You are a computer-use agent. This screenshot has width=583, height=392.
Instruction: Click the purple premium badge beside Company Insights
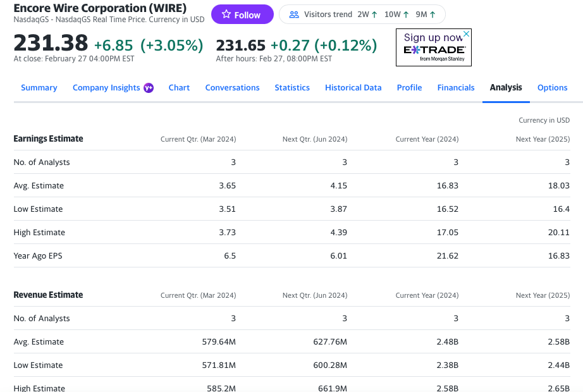click(x=149, y=88)
